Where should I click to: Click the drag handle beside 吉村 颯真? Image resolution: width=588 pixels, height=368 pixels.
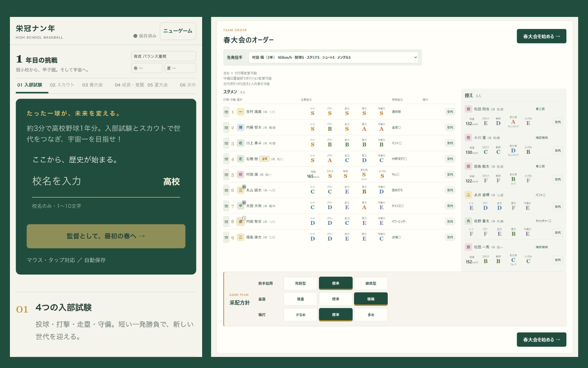(x=226, y=112)
